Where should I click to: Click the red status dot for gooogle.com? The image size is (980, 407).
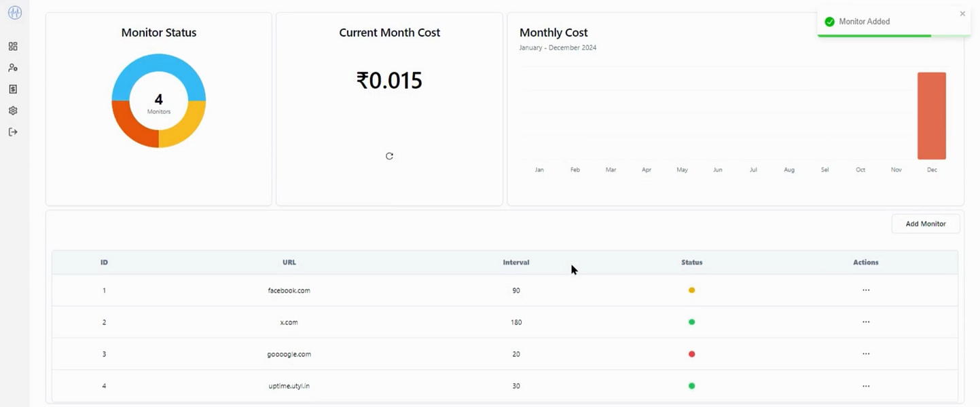[692, 354]
